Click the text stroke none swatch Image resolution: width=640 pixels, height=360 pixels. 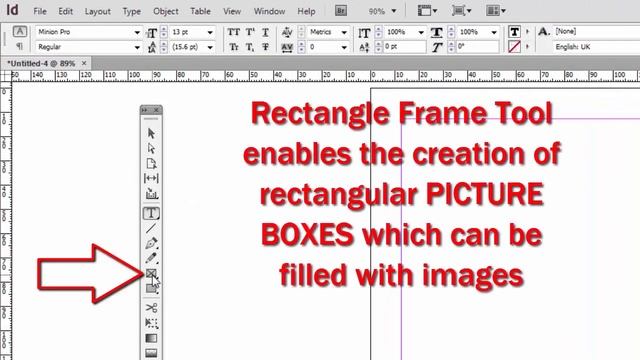coord(514,47)
